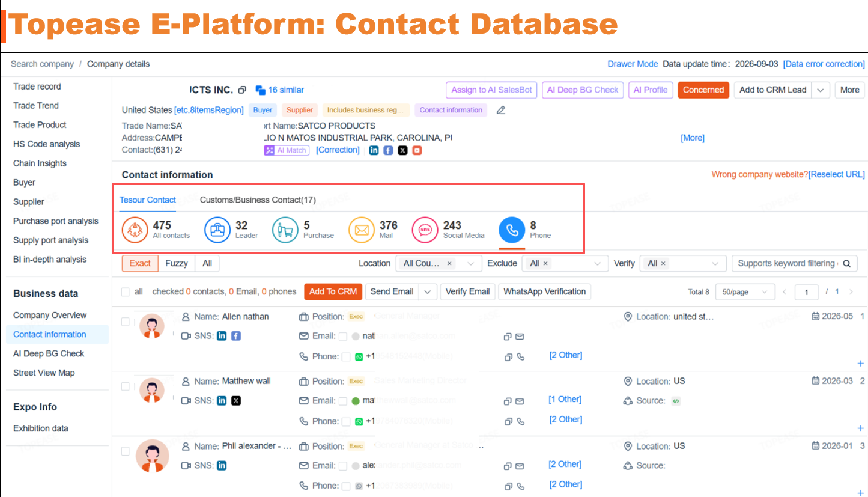Tick Matthew wall's phone checkbox
868x497 pixels.
pyautogui.click(x=346, y=422)
